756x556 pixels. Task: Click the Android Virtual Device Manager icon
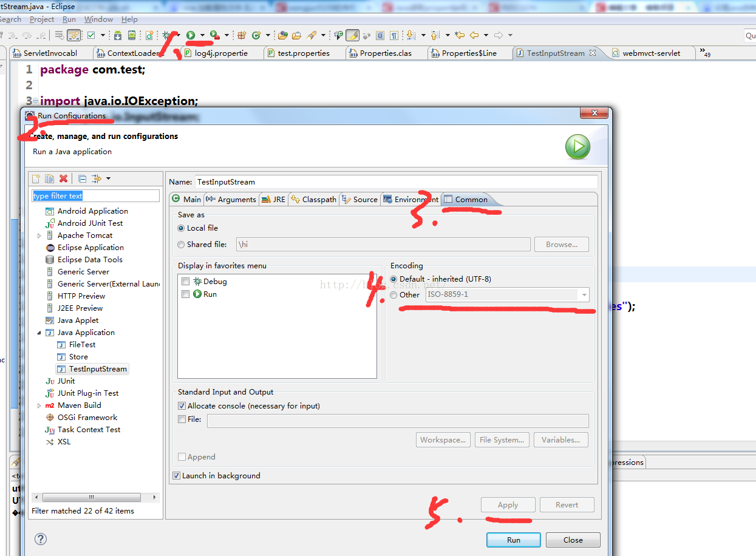131,35
